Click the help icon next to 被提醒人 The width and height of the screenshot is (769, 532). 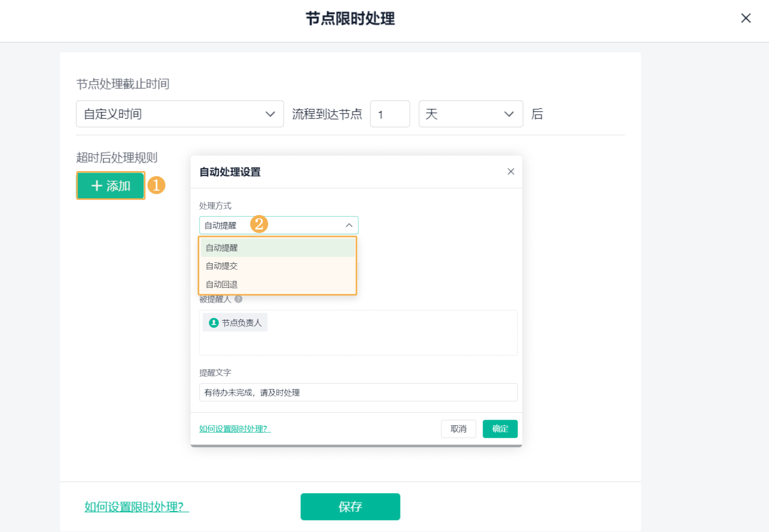[x=238, y=299]
